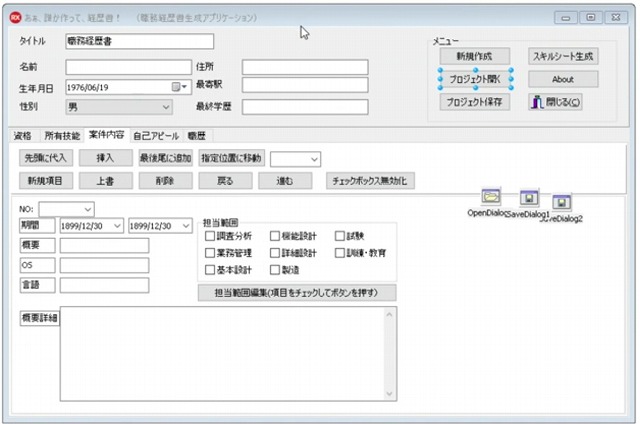Click the memo scrollbar down arrow

click(x=389, y=393)
